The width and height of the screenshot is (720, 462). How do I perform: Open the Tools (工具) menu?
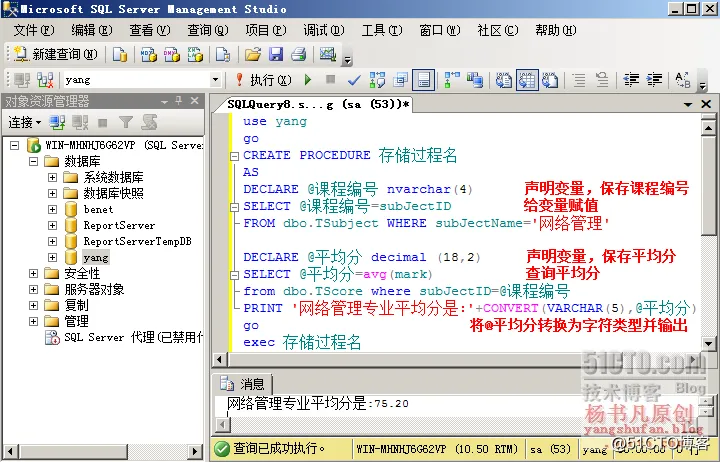point(382,30)
